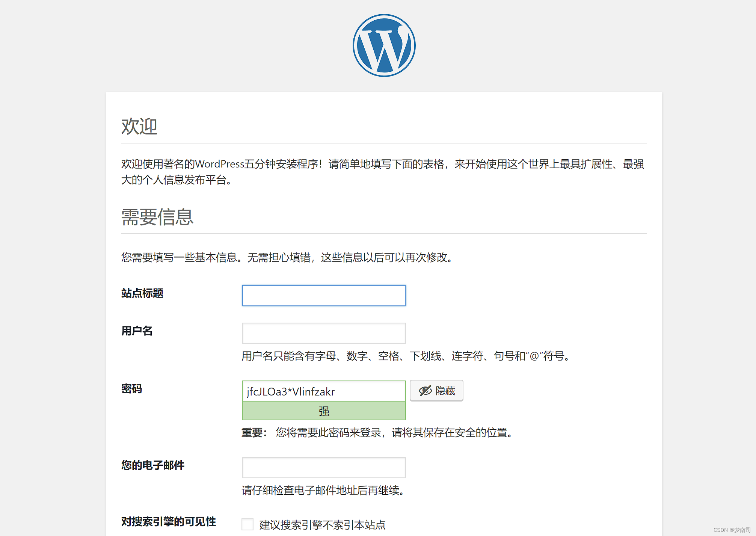Click the 用户名 label
Screen dimensions: 756x536
pyautogui.click(x=137, y=331)
